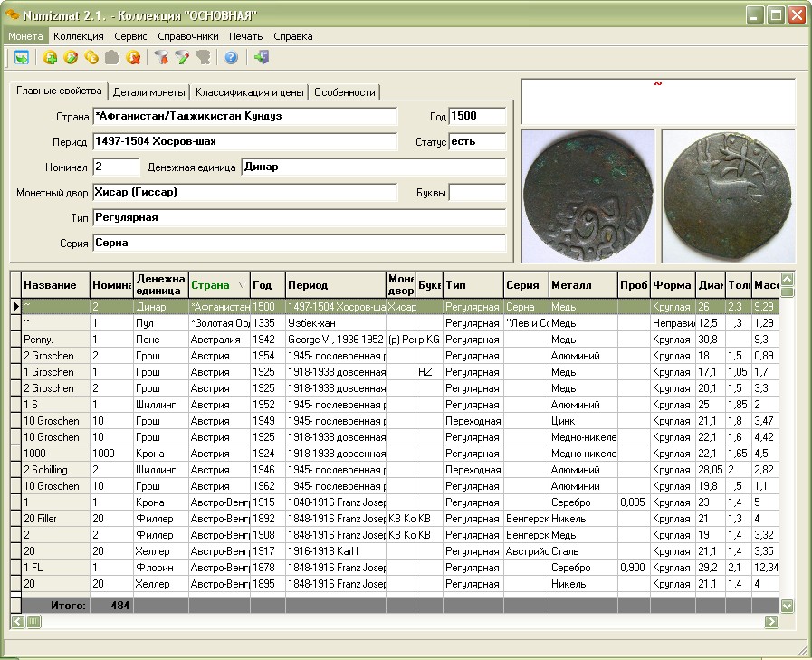Image resolution: width=812 pixels, height=660 pixels.
Task: Open the Особенности tab
Action: pos(344,92)
